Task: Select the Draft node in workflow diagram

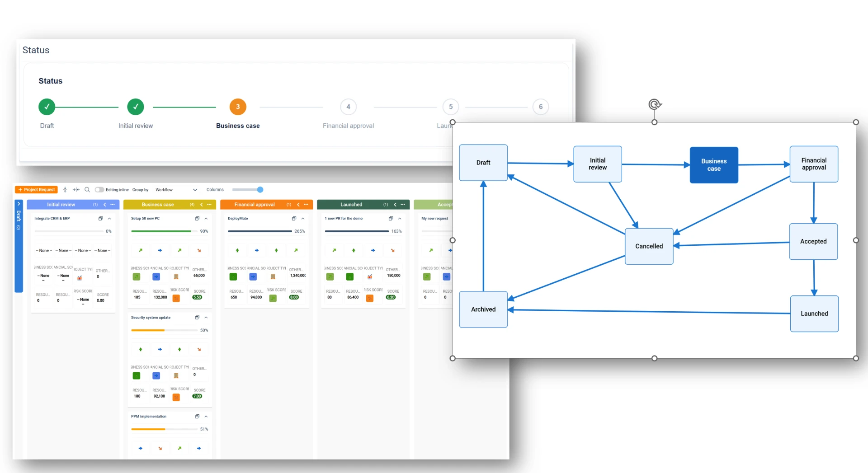Action: 483,163
